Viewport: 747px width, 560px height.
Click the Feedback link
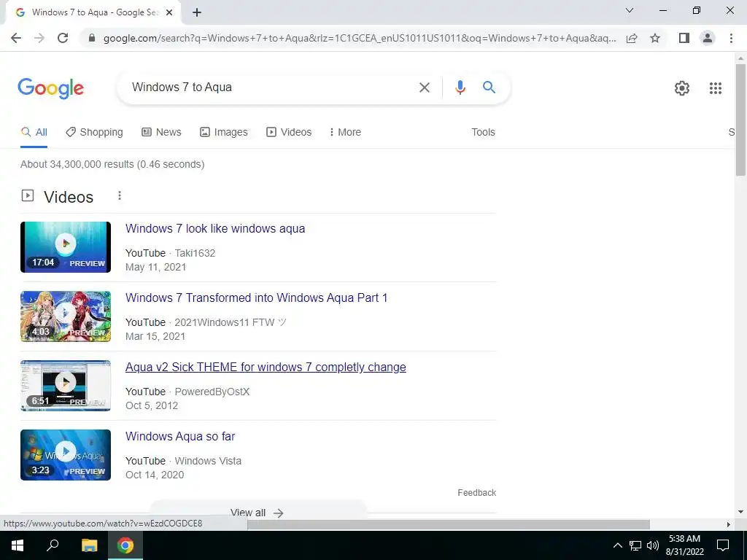click(477, 493)
